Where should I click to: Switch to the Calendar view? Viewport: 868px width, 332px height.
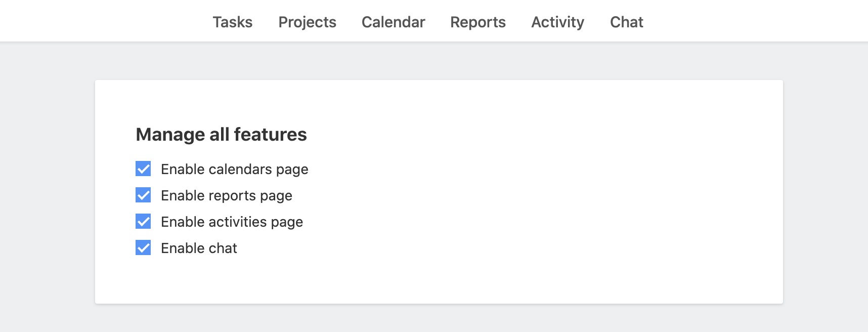(393, 22)
